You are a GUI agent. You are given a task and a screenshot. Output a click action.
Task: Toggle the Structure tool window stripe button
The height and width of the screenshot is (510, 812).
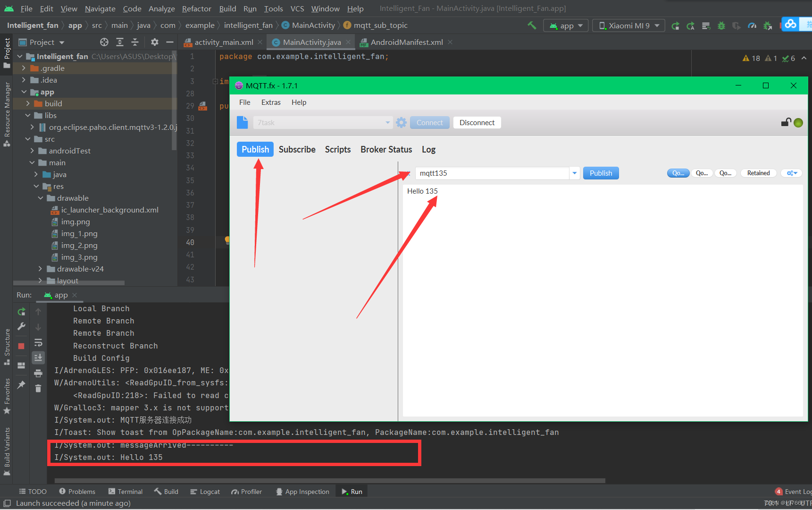[7, 347]
